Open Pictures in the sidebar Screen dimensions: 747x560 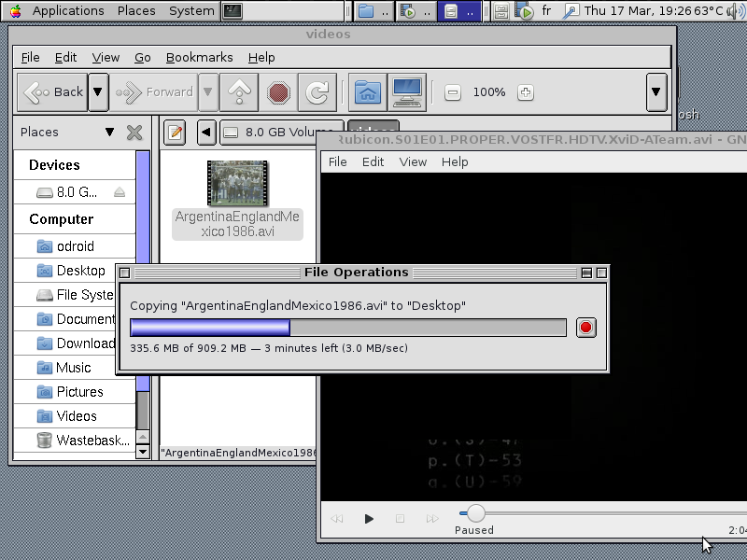click(x=75, y=392)
